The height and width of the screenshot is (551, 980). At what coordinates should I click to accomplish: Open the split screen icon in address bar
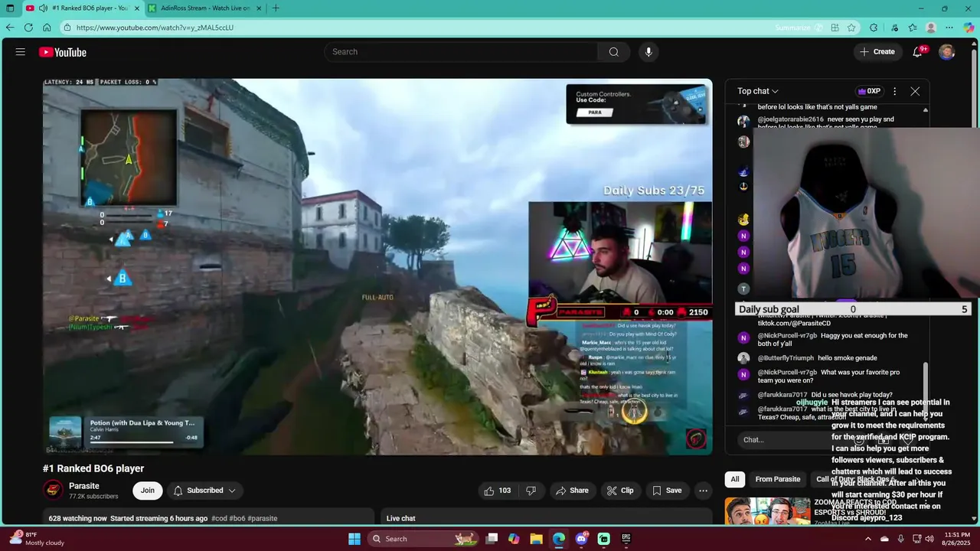(835, 28)
